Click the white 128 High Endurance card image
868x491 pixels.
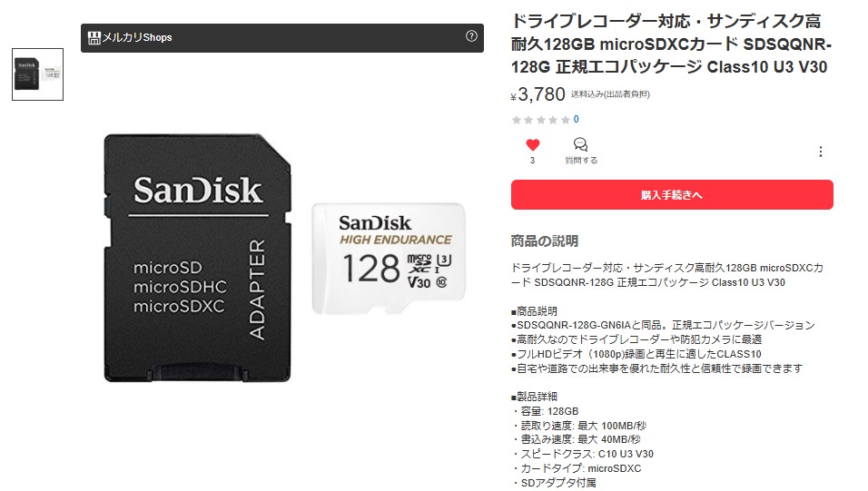(389, 259)
